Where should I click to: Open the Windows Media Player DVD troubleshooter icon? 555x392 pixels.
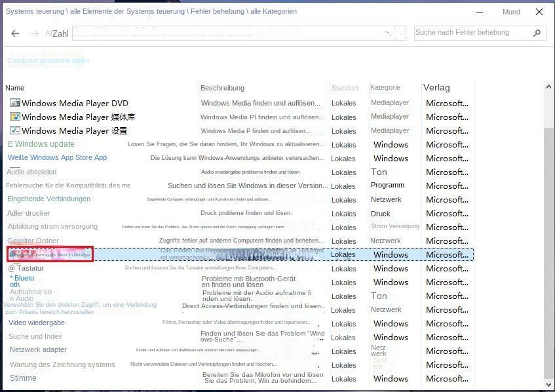click(x=15, y=103)
